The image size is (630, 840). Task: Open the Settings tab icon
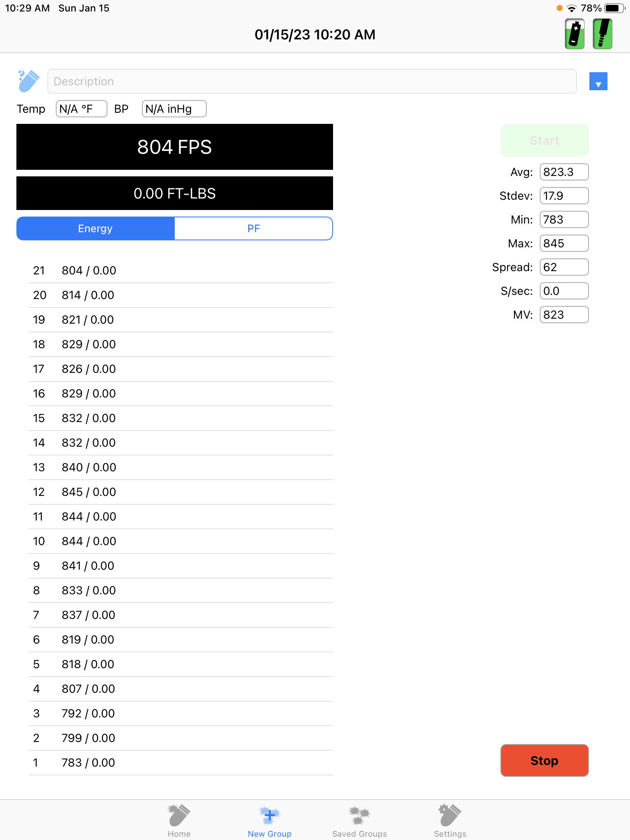(x=450, y=815)
